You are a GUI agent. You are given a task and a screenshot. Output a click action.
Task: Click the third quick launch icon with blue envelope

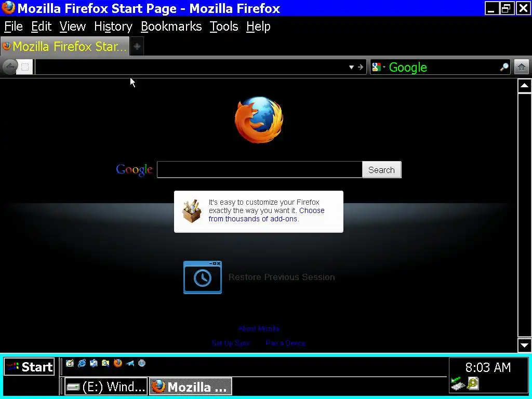pyautogui.click(x=94, y=363)
